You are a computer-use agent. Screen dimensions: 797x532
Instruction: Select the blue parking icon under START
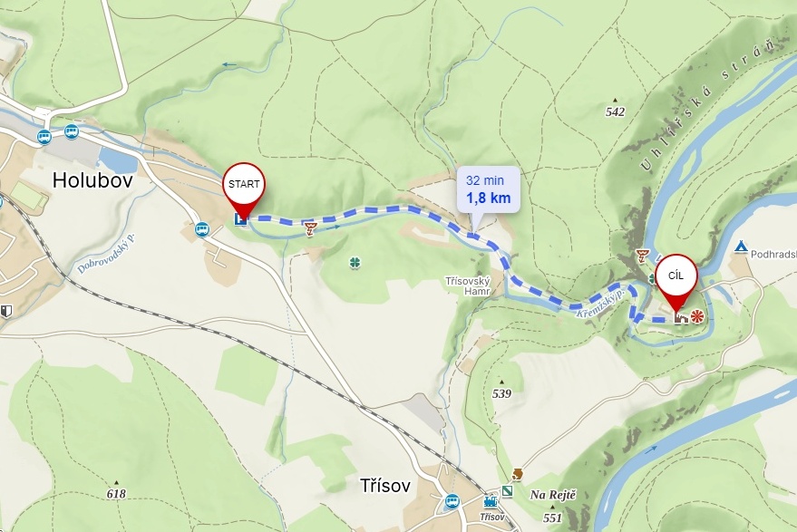240,219
